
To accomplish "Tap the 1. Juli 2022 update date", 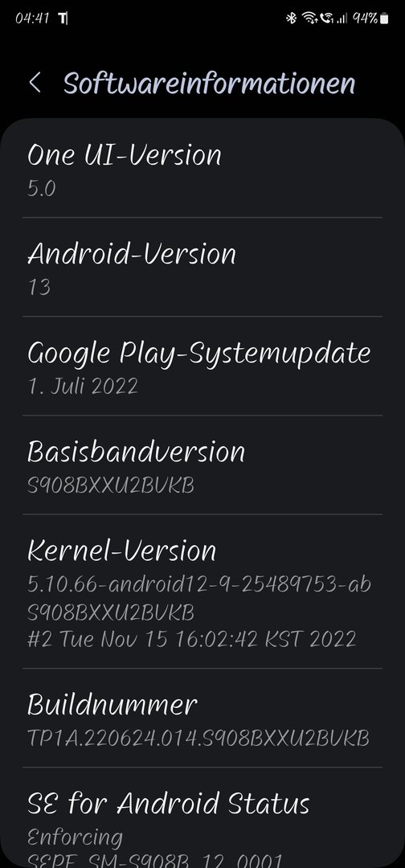I will tap(83, 386).
